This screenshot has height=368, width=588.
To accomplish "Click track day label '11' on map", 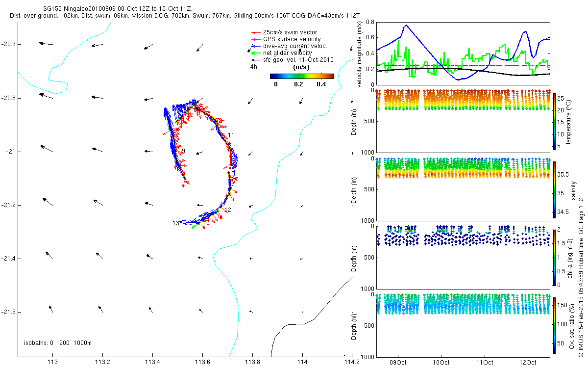I will click(231, 135).
